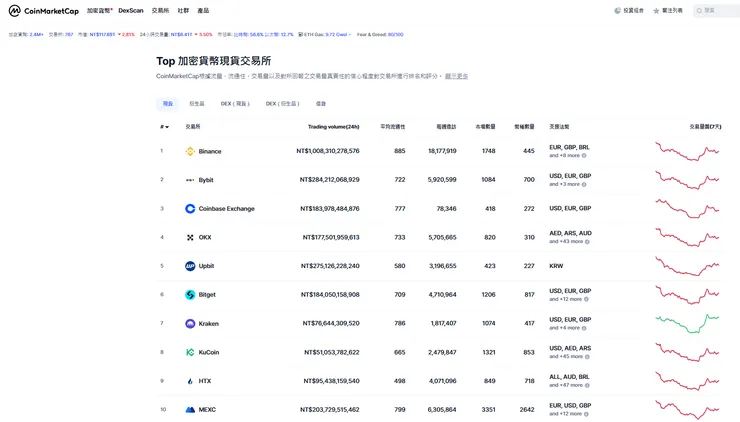
Task: Click info icon beside HTX's +47 more
Action: pos(587,385)
